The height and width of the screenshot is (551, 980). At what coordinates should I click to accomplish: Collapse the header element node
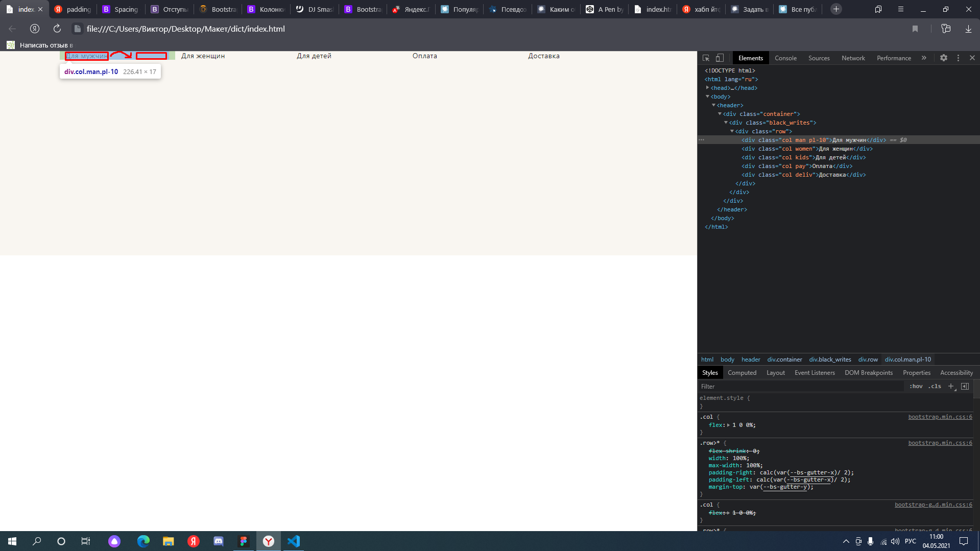point(714,105)
